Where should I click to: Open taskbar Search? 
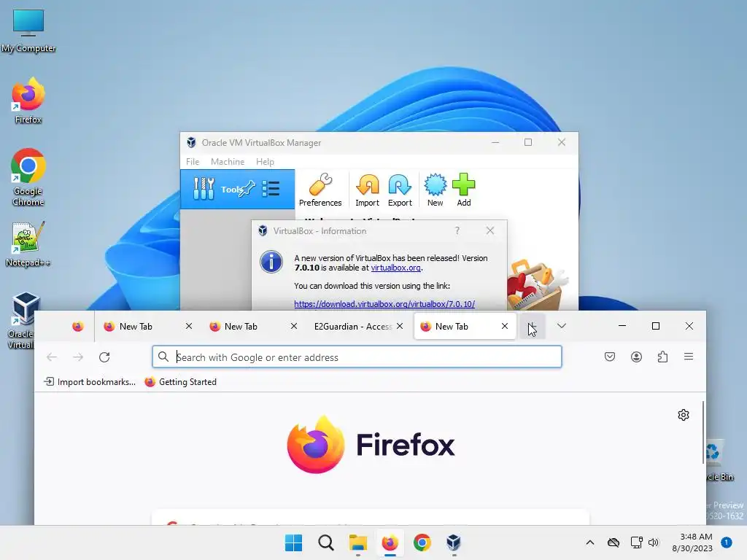pyautogui.click(x=326, y=542)
